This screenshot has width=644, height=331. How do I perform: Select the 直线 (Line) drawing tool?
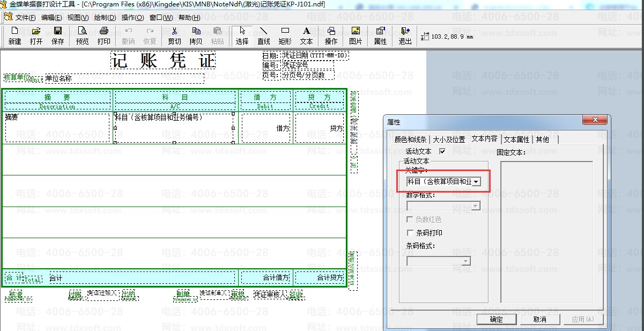(x=263, y=35)
